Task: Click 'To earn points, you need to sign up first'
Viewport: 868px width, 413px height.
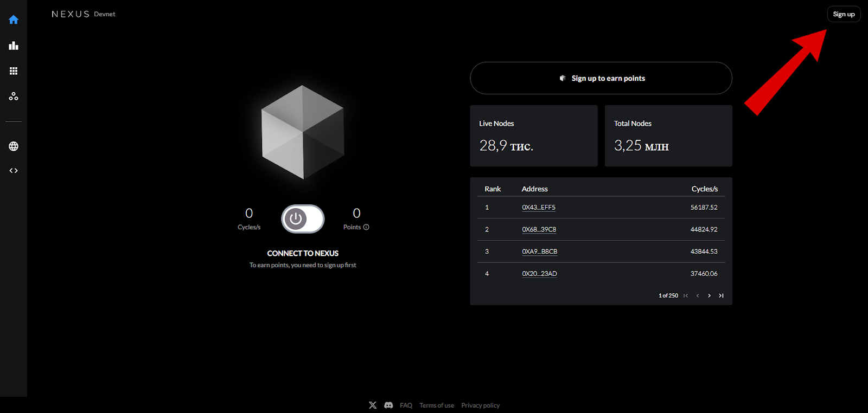Action: pyautogui.click(x=303, y=266)
